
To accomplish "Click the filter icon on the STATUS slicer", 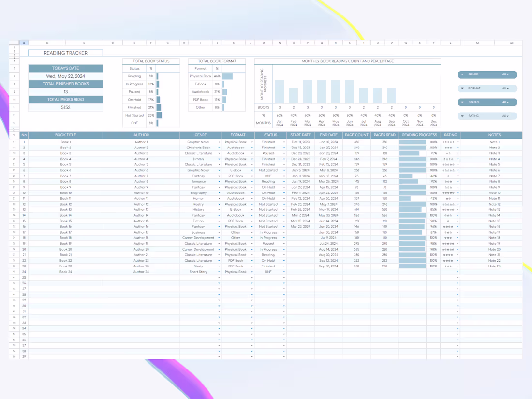I will coord(462,102).
